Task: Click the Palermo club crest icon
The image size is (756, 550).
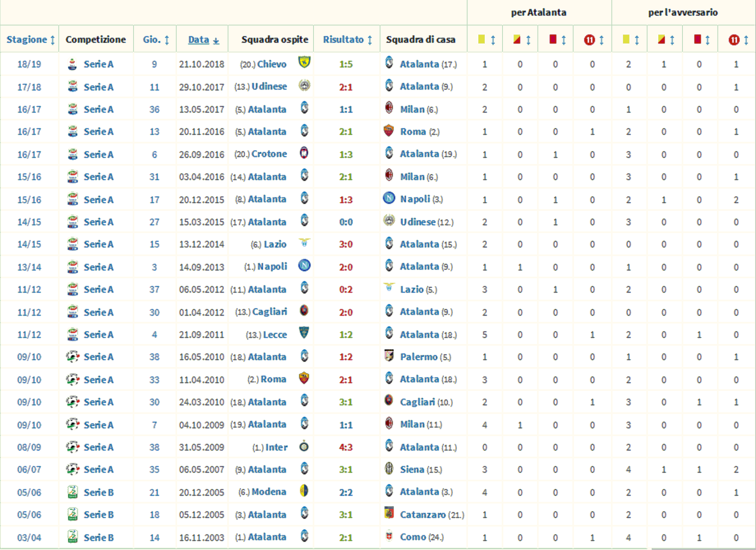Action: tap(389, 356)
